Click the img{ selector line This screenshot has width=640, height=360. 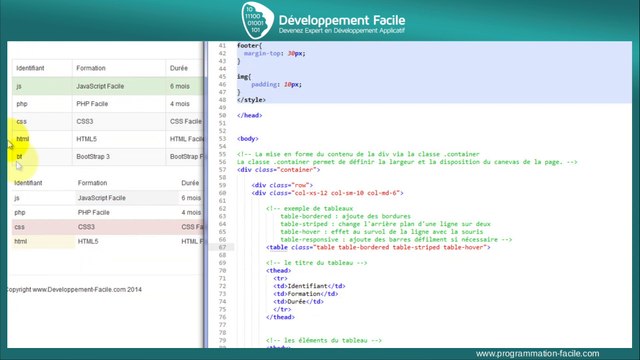point(244,77)
